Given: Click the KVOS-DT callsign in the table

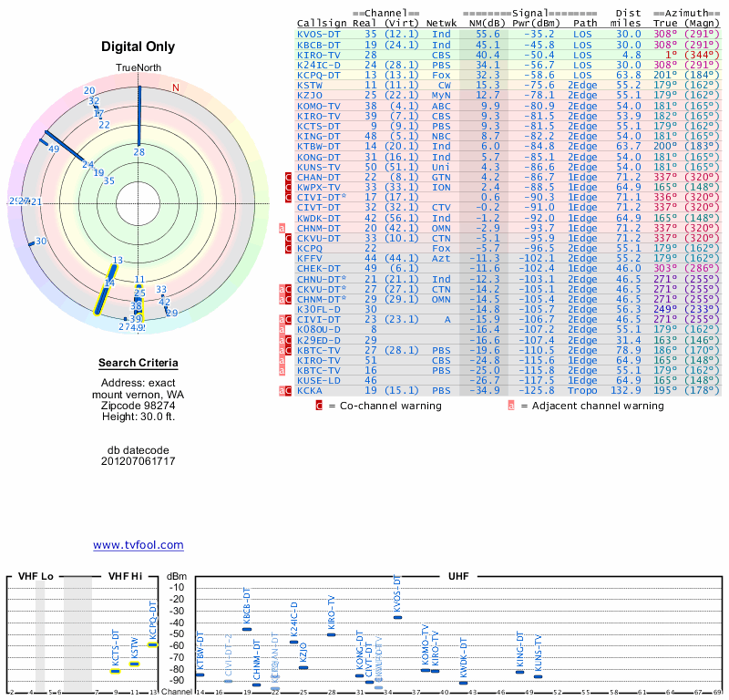Looking at the screenshot, I should coord(319,33).
